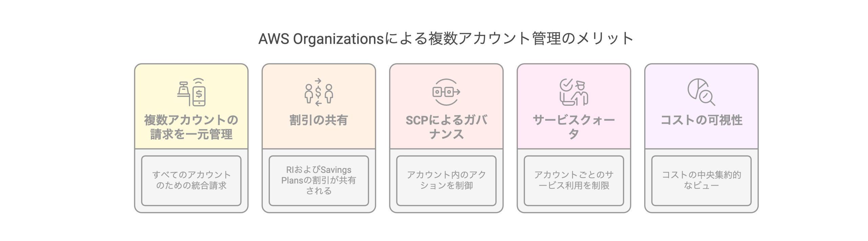The image size is (868, 241).
Task: Click アカウント管理 in the main title
Action: pyautogui.click(x=510, y=39)
